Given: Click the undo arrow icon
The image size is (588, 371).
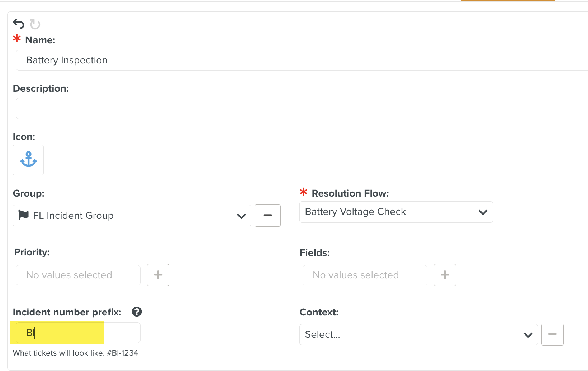Looking at the screenshot, I should pos(19,24).
